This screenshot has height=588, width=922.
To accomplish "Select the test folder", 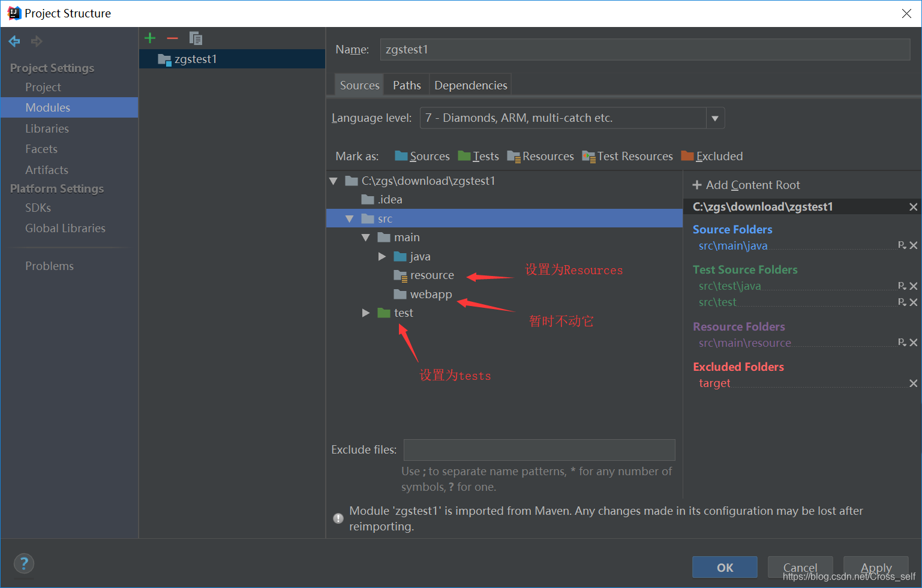I will (x=396, y=313).
